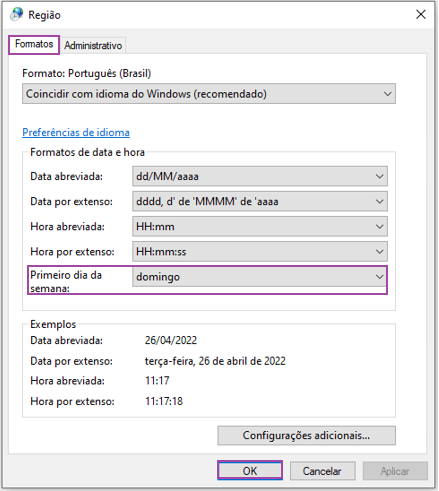Expand the Data abreviada format dropdown
439x491 pixels.
click(260, 176)
